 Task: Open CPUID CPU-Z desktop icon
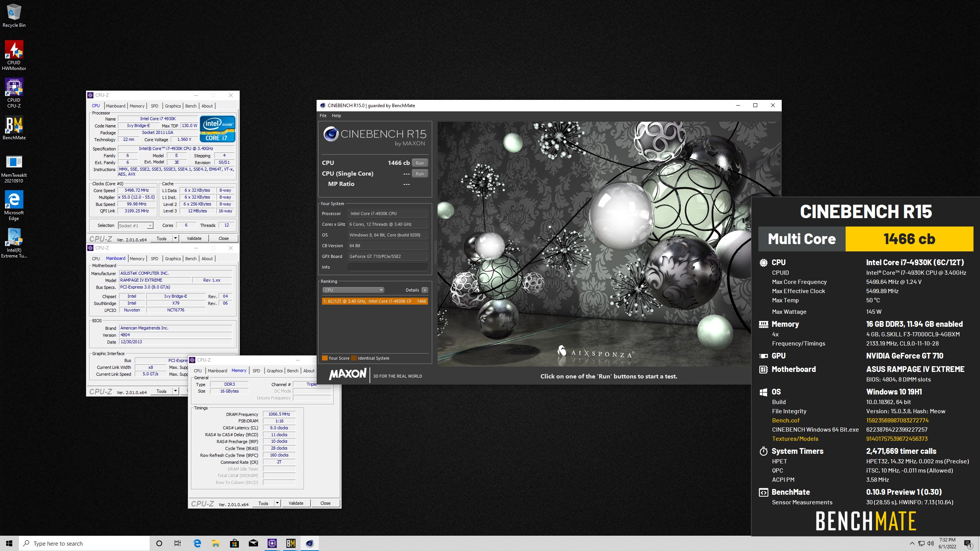pos(14,93)
